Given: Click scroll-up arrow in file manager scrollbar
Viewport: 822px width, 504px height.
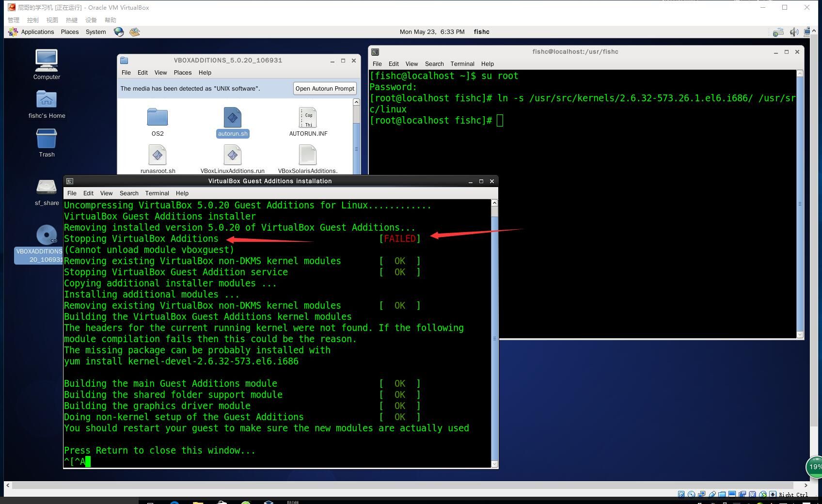Looking at the screenshot, I should pyautogui.click(x=356, y=102).
